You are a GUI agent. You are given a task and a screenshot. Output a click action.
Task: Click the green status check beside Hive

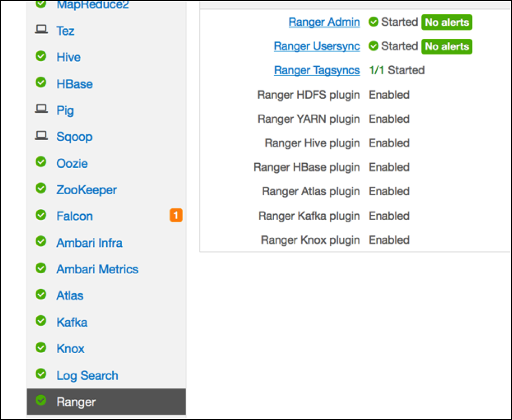[41, 56]
